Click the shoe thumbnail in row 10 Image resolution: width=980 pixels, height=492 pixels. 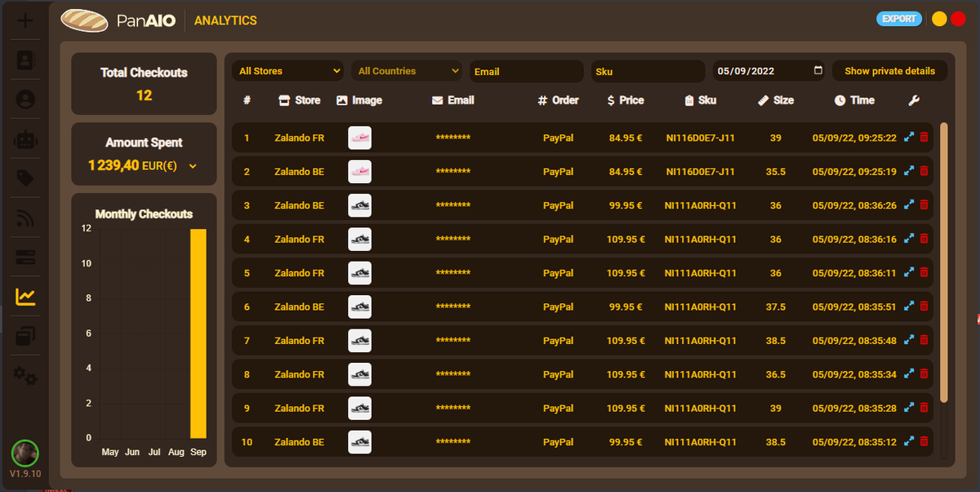(359, 442)
